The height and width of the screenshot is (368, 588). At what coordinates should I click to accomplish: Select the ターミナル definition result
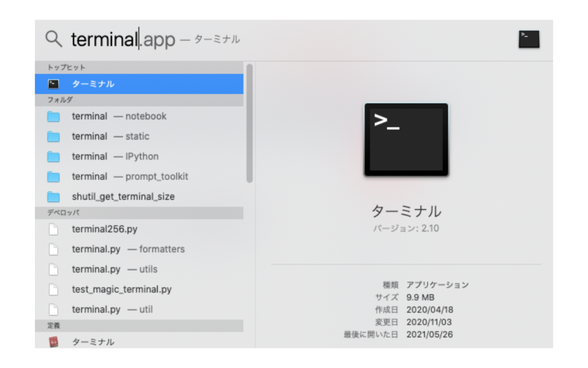pos(139,340)
